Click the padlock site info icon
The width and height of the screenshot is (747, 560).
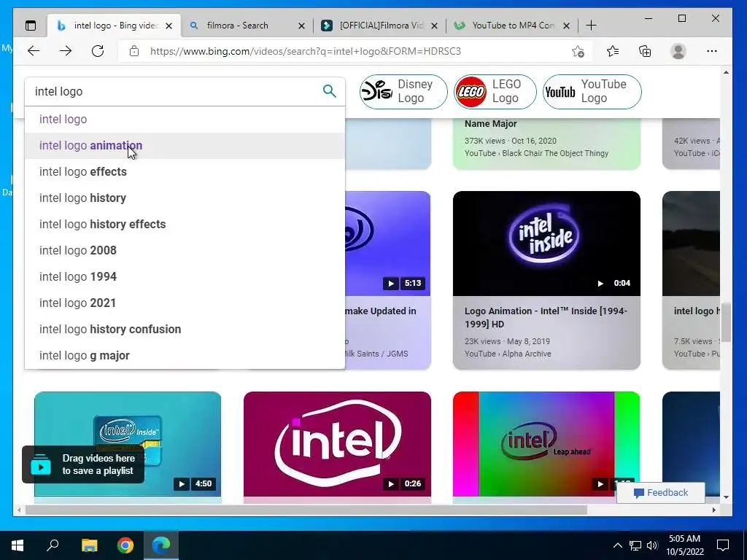point(134,51)
